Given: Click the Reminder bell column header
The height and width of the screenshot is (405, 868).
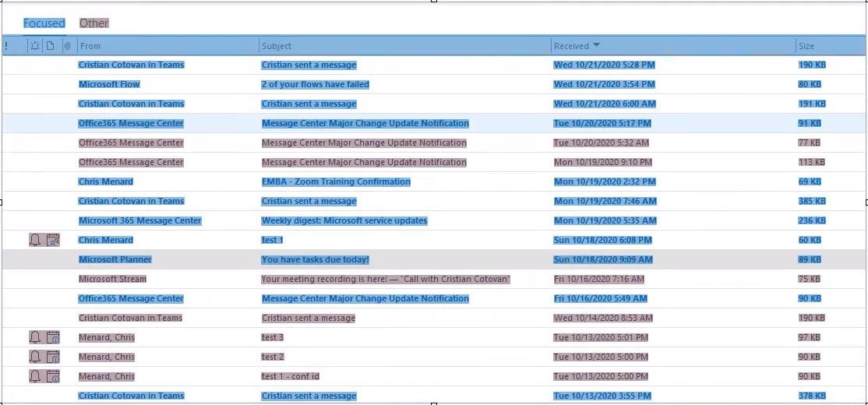Looking at the screenshot, I should tap(34, 46).
